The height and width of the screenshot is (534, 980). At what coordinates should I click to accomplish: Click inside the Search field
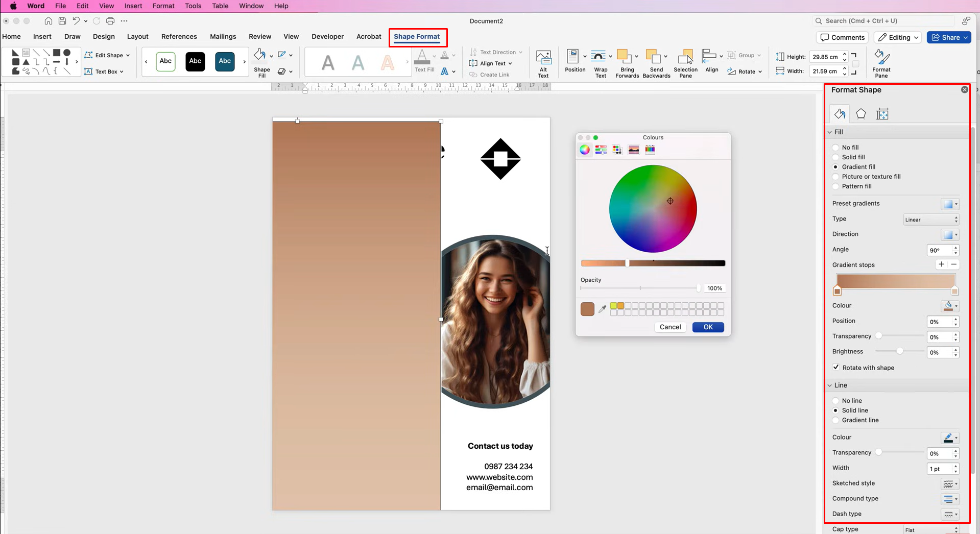tap(884, 21)
